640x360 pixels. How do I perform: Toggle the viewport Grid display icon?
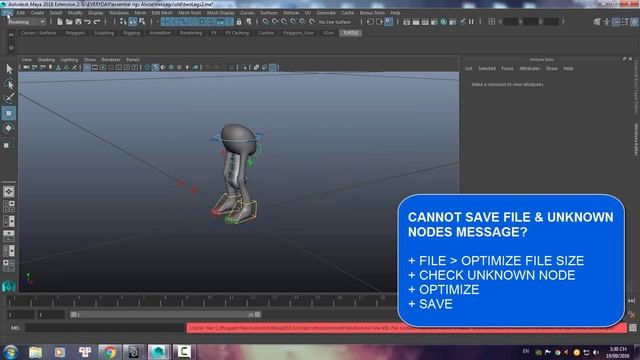coord(87,67)
